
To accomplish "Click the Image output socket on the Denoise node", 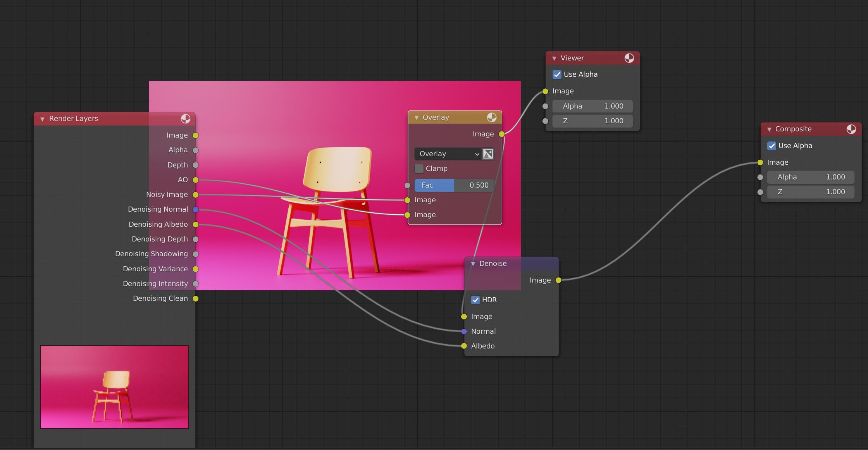I will [558, 280].
